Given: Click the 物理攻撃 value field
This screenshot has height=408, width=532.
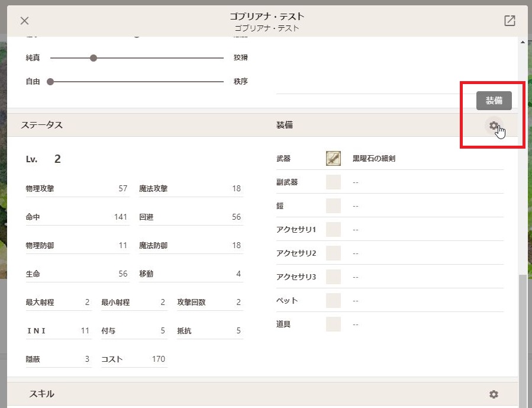Looking at the screenshot, I should point(78,188).
